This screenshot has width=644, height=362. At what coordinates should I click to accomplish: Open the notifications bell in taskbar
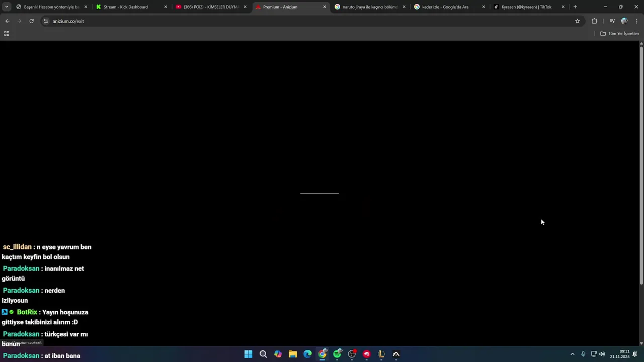pos(635,354)
